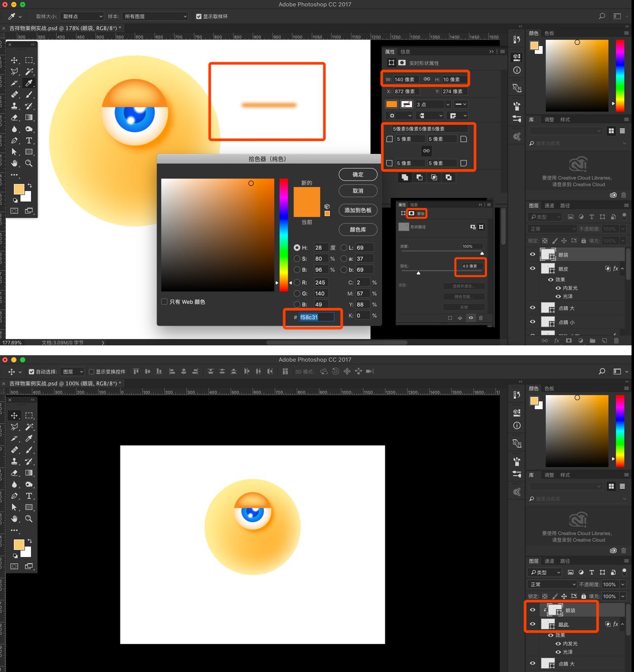
Task: Open the 正常 blend mode dropdown in 100% window
Action: [553, 584]
